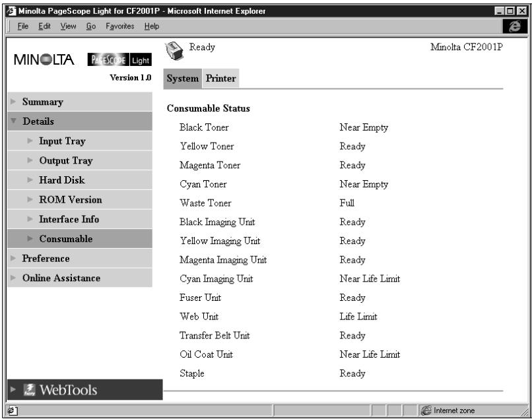Click the Consumable Status heading
532x419 pixels.
[x=209, y=108]
